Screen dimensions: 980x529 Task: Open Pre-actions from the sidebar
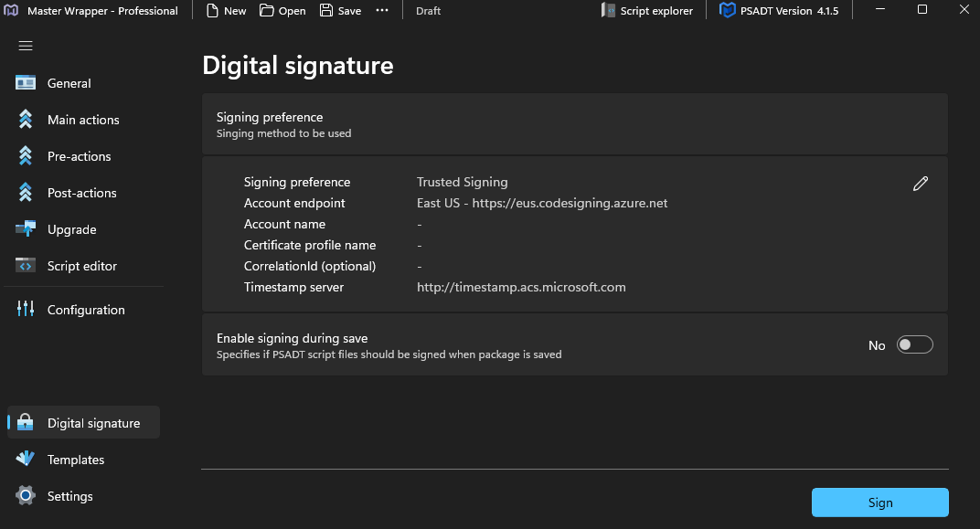click(x=79, y=156)
